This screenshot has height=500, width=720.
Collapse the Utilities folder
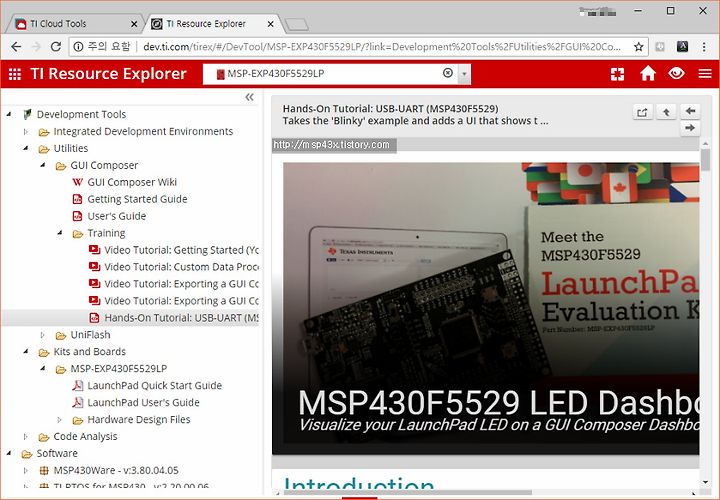coord(26,148)
